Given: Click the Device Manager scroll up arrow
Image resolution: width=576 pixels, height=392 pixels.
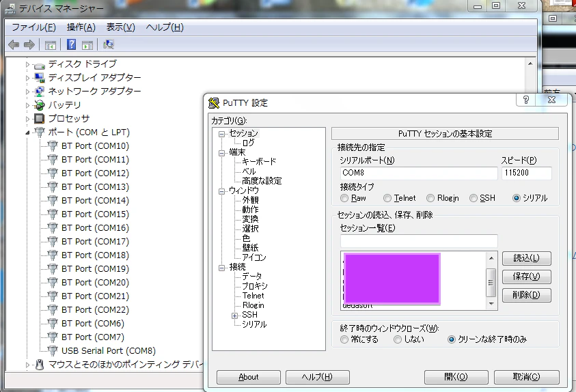Looking at the screenshot, I should (x=530, y=64).
